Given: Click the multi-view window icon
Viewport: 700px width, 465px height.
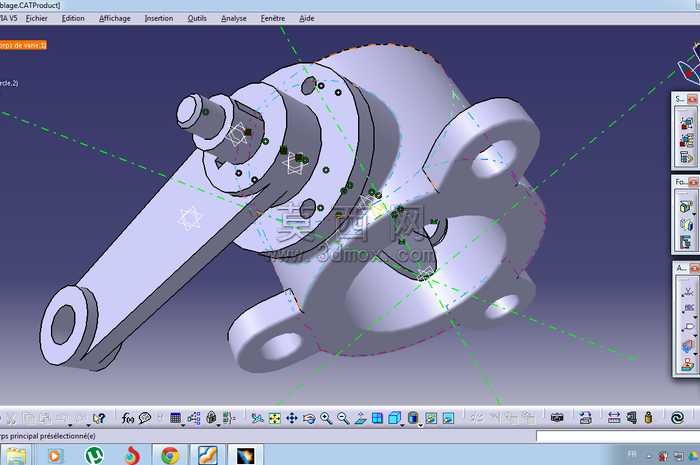Looking at the screenshot, I should 377,418.
